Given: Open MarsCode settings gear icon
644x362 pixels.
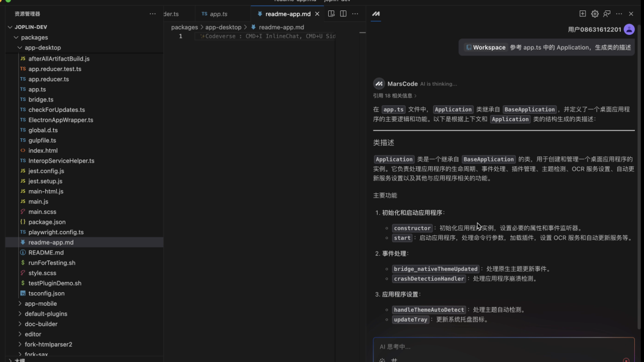Looking at the screenshot, I should (x=595, y=13).
